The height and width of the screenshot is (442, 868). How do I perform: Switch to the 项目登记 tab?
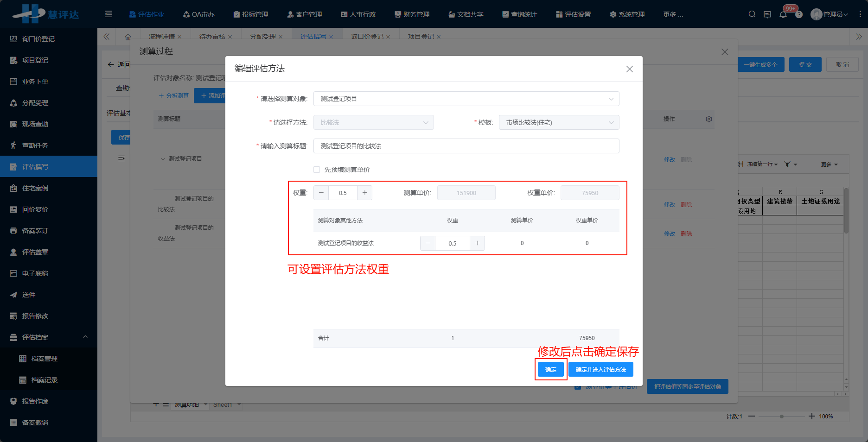coord(421,36)
